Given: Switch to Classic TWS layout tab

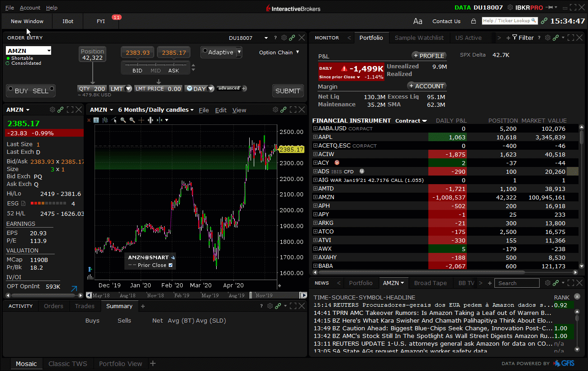Looking at the screenshot, I should (x=68, y=363).
